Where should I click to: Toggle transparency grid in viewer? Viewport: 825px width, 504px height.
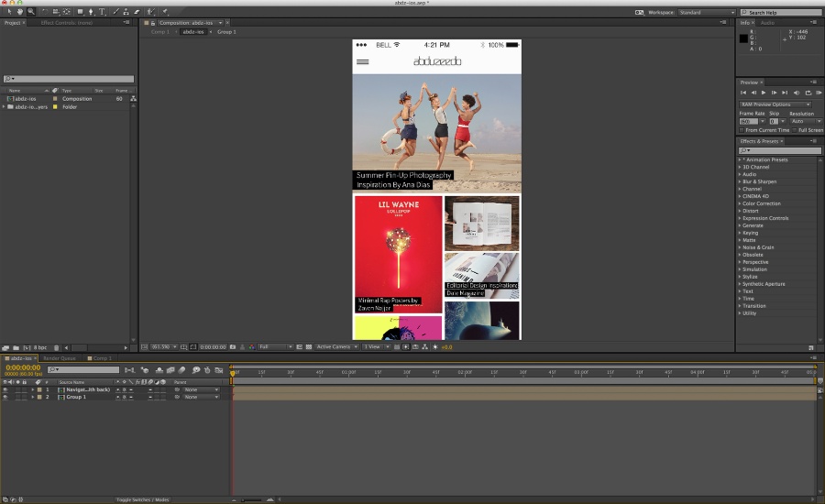pos(309,347)
